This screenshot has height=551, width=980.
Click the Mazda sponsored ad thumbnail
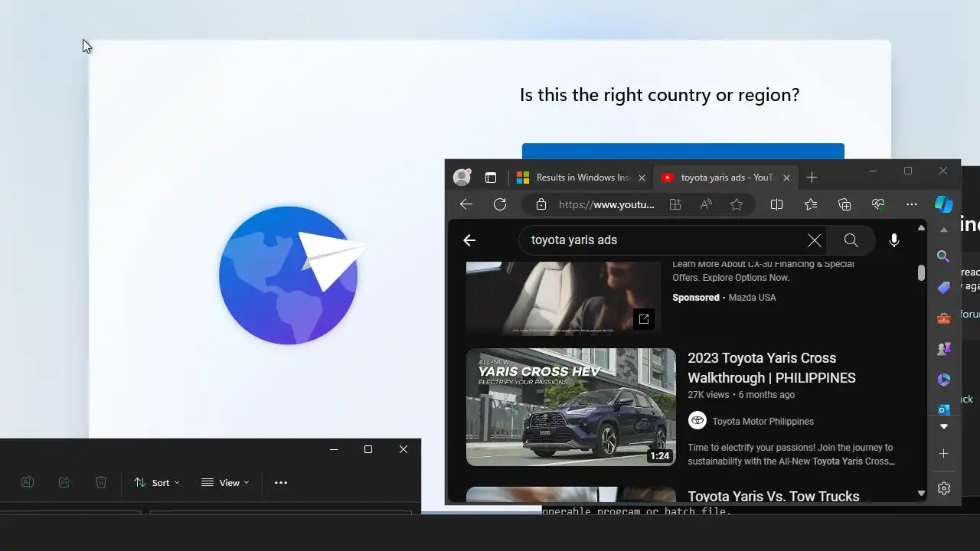pyautogui.click(x=563, y=298)
